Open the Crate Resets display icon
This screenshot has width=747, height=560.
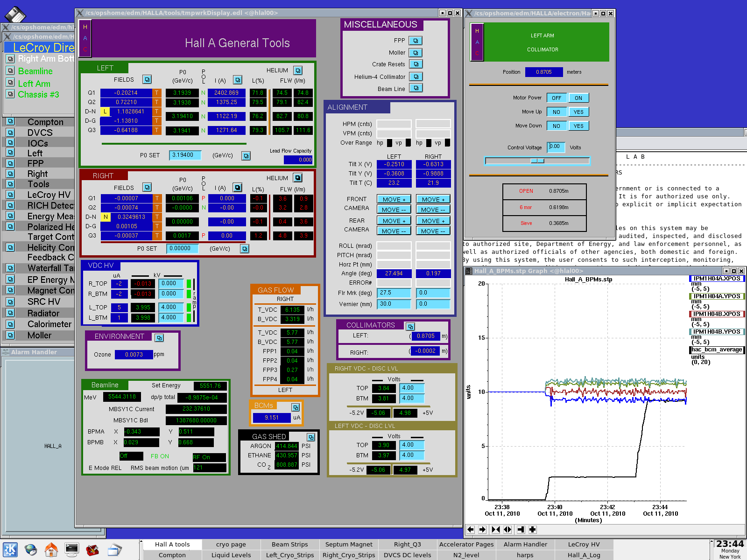coord(416,64)
